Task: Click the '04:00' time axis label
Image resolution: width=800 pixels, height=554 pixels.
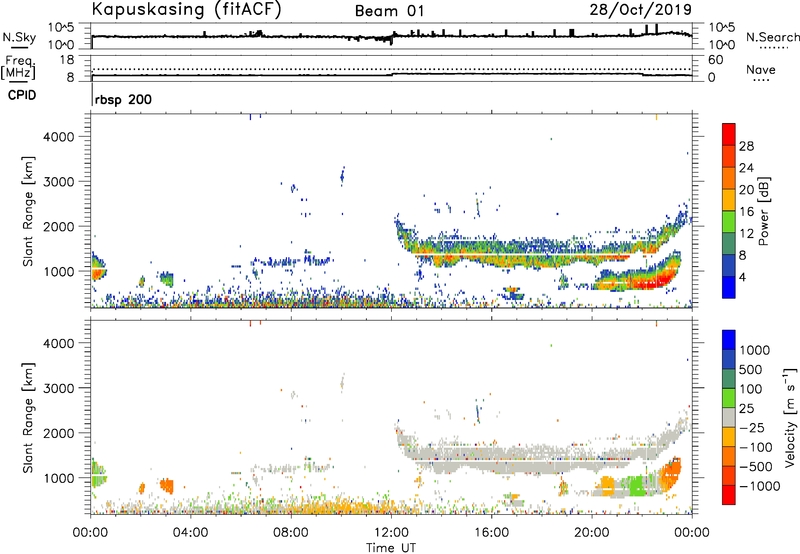Action: [x=190, y=533]
